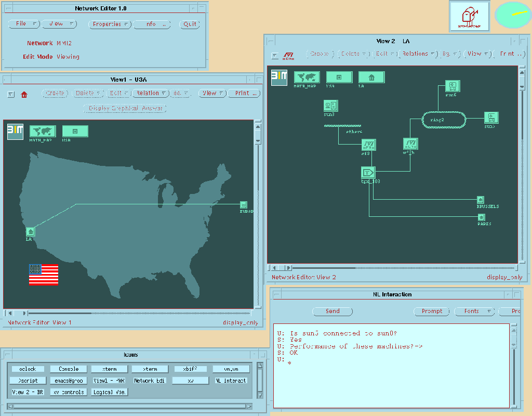This screenshot has height=416, width=532.
Task: Open the View menu in View 2 toolbar
Action: [478, 54]
